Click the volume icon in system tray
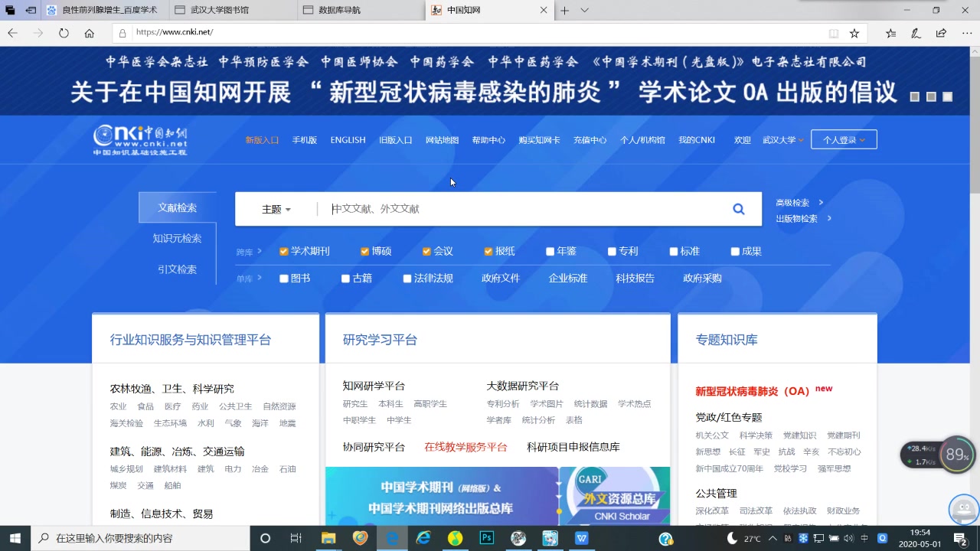This screenshot has height=551, width=980. coord(848,538)
